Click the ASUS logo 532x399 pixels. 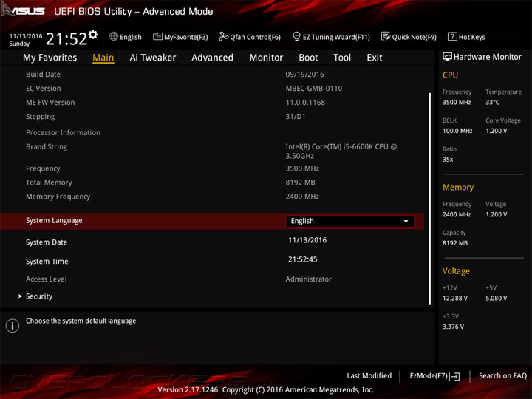(23, 10)
